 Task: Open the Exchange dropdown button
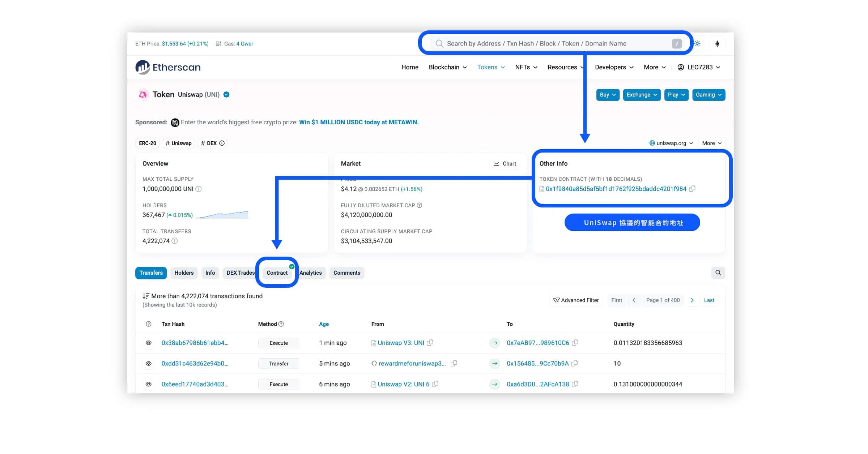(x=642, y=95)
